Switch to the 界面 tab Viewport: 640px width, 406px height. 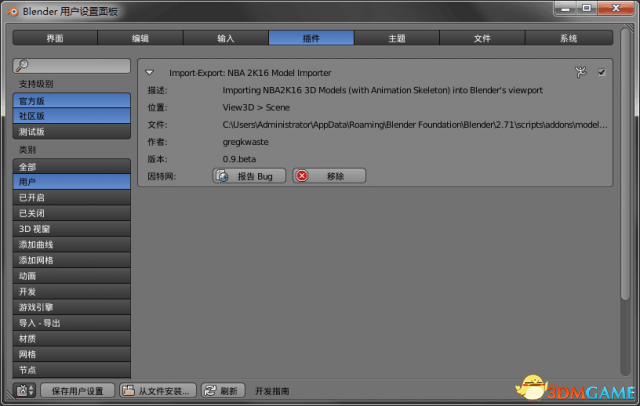point(55,38)
